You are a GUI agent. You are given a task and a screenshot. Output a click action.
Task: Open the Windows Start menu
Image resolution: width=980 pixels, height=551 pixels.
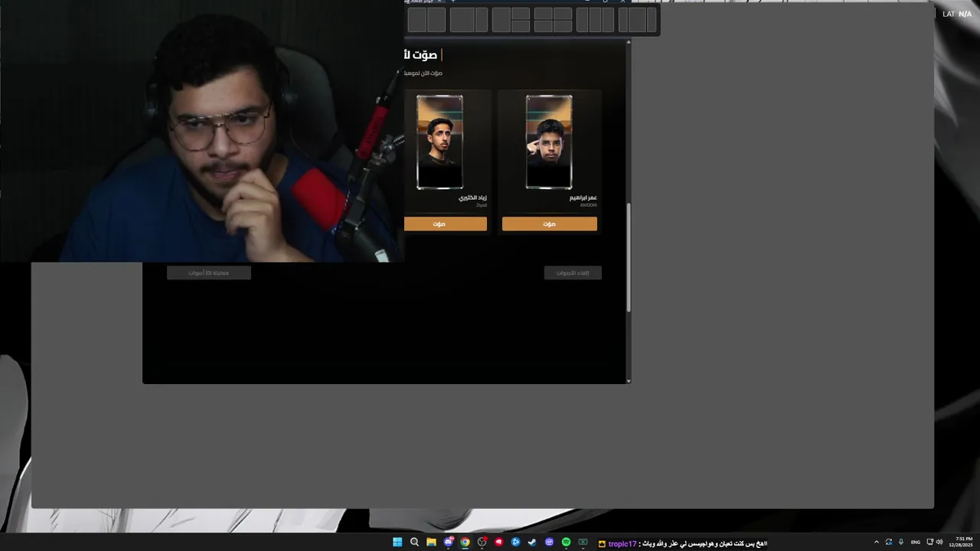tap(397, 543)
